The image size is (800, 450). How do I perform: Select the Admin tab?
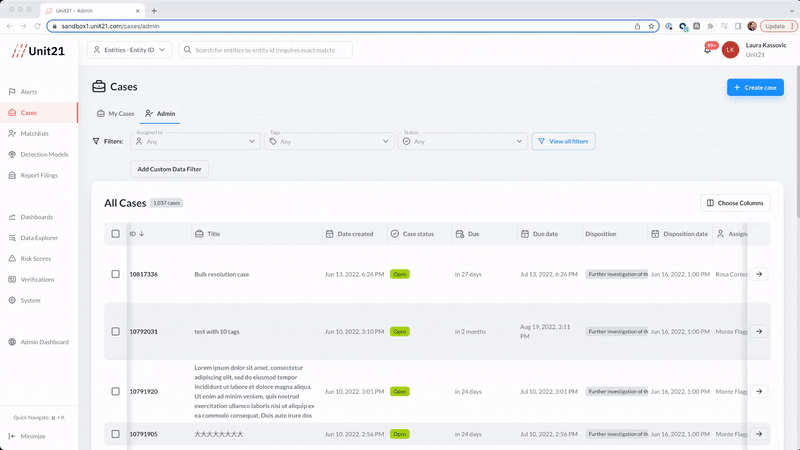coord(160,114)
